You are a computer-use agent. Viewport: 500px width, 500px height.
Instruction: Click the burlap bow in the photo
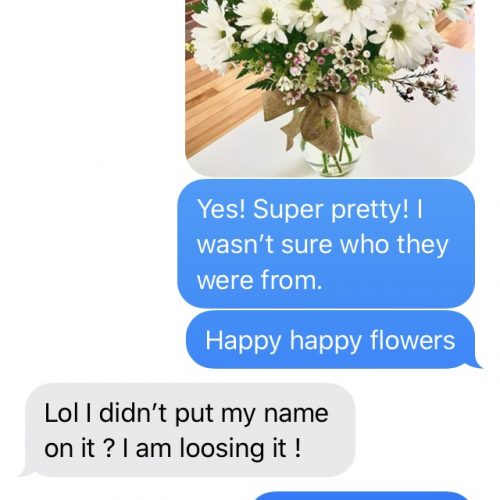320,122
